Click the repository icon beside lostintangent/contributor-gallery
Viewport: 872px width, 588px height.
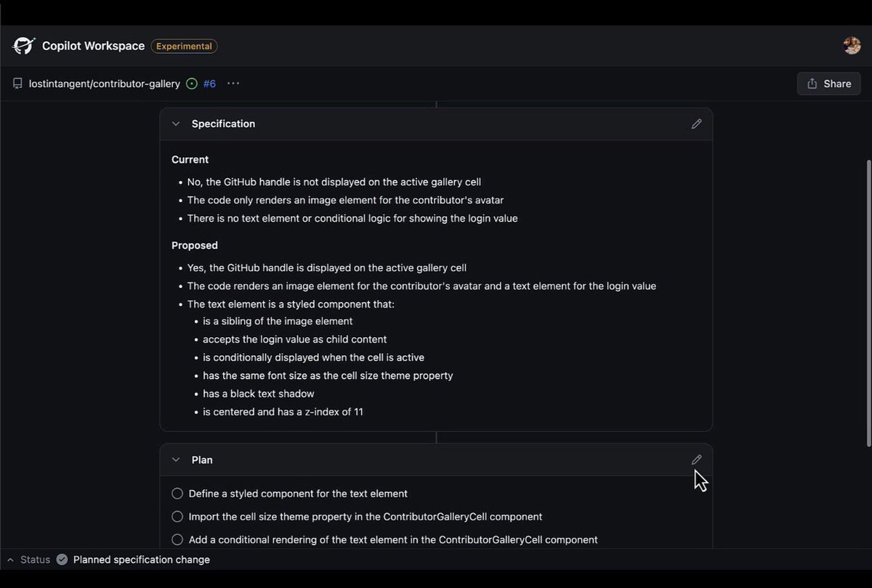pos(17,84)
